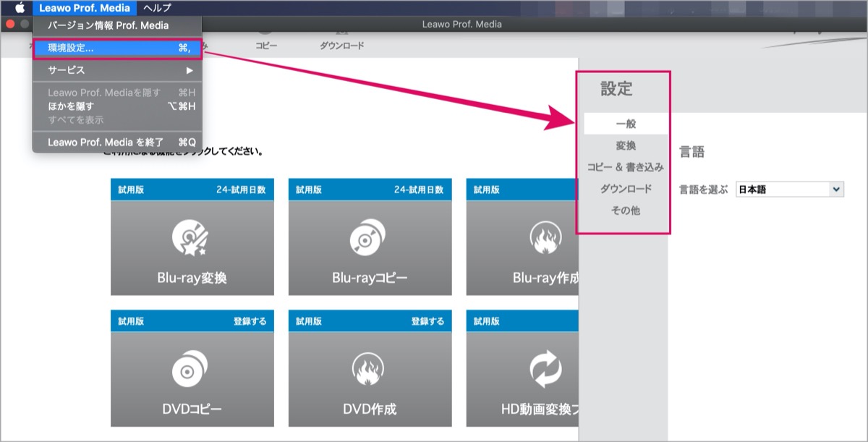
Task: Expand the サービス submenu
Action: pyautogui.click(x=117, y=70)
